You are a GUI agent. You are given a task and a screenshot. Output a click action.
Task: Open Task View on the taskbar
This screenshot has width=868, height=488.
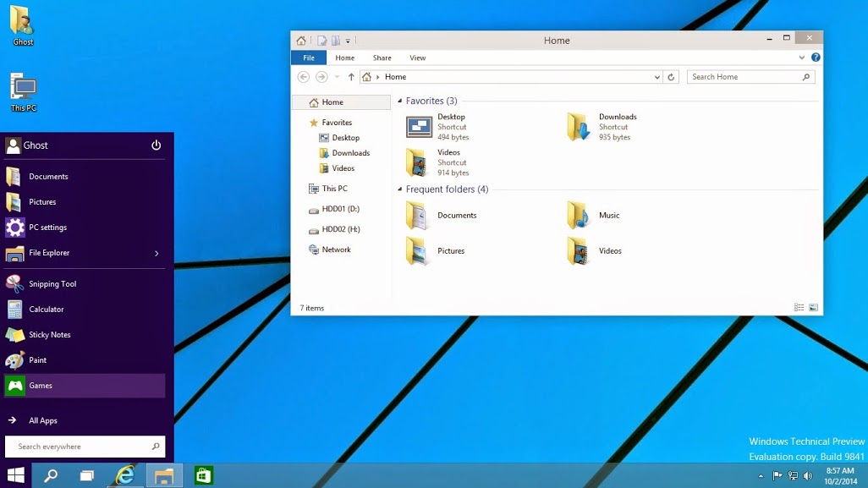pyautogui.click(x=87, y=475)
